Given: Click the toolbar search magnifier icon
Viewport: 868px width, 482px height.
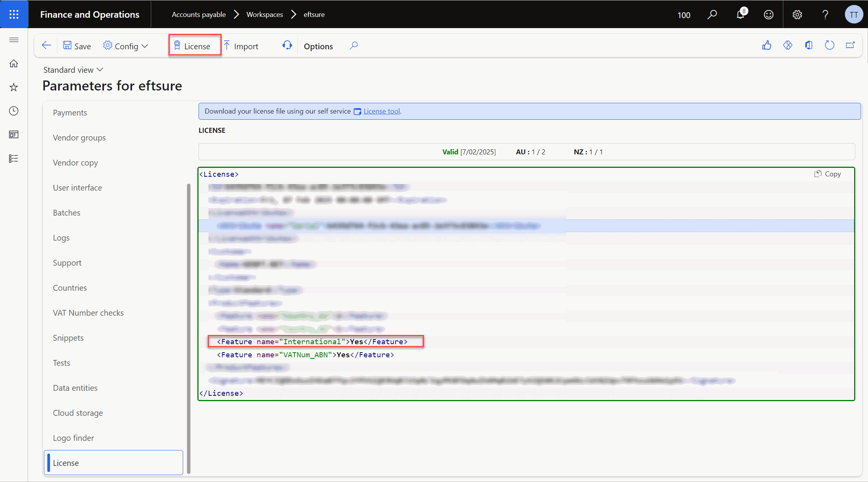Looking at the screenshot, I should pos(354,46).
